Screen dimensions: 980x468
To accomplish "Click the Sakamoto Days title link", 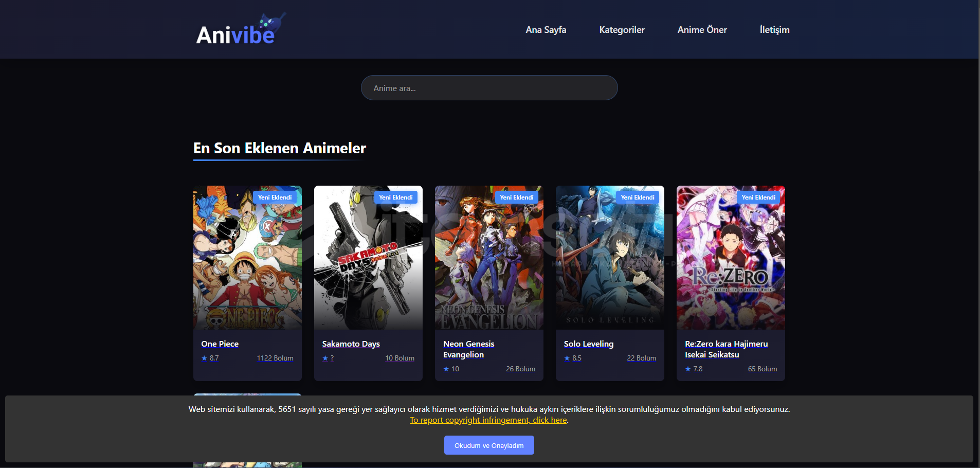I will click(351, 344).
